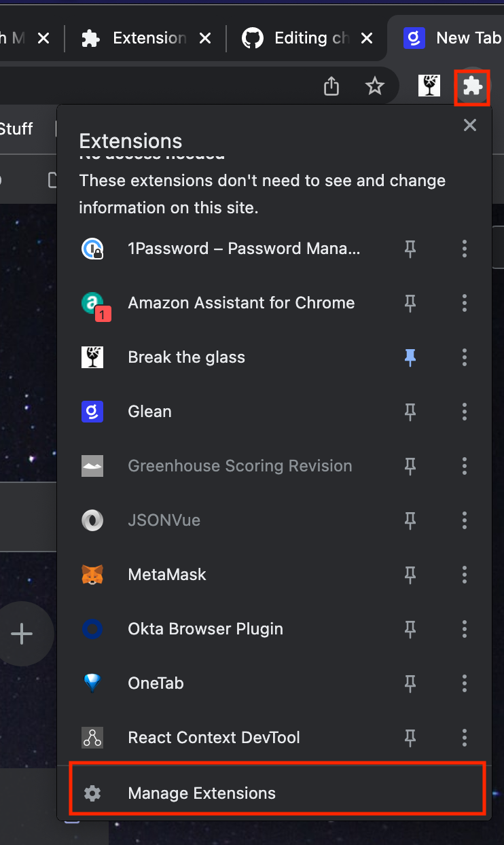Pin MetaMask to the toolbar

tap(410, 575)
